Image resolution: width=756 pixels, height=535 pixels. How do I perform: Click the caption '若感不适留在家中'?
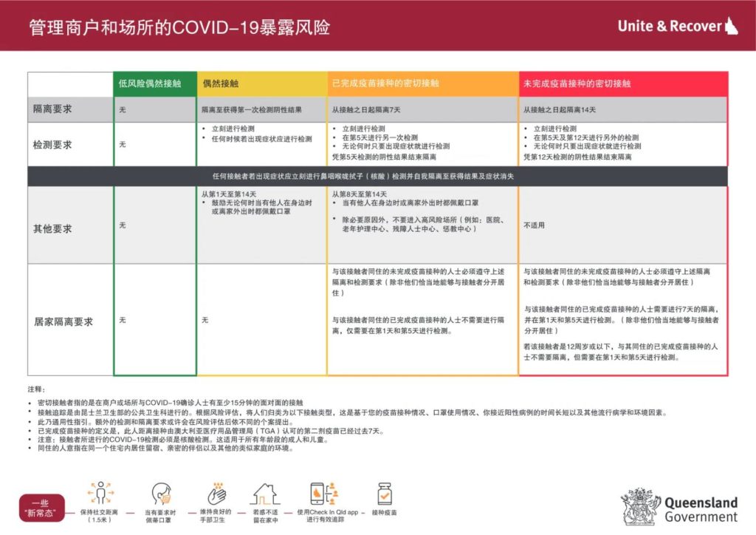pos(265,517)
